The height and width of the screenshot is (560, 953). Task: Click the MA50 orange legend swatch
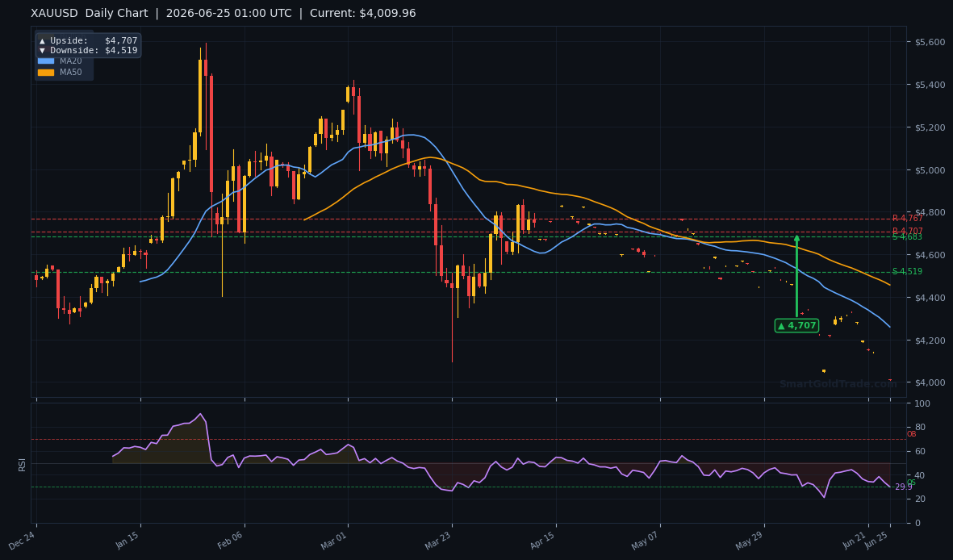(x=45, y=73)
